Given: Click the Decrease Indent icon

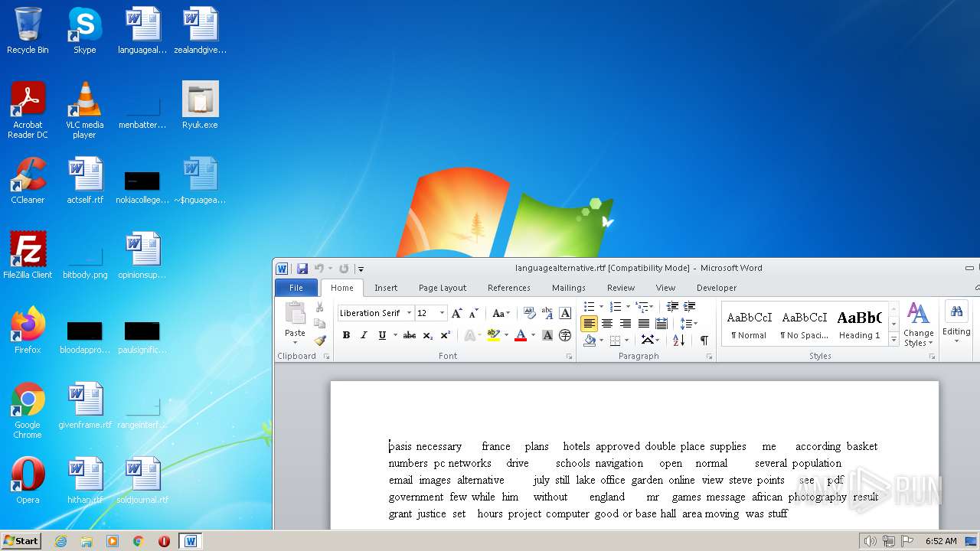Looking at the screenshot, I should click(672, 307).
